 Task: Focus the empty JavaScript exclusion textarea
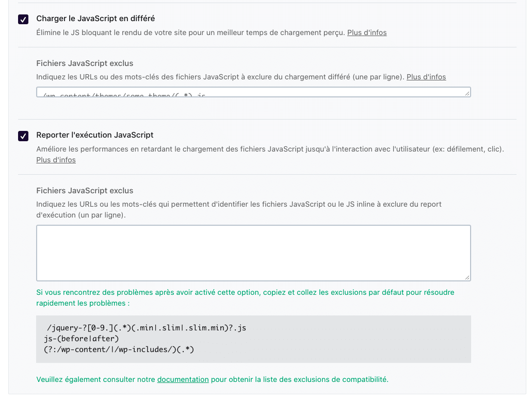click(253, 252)
